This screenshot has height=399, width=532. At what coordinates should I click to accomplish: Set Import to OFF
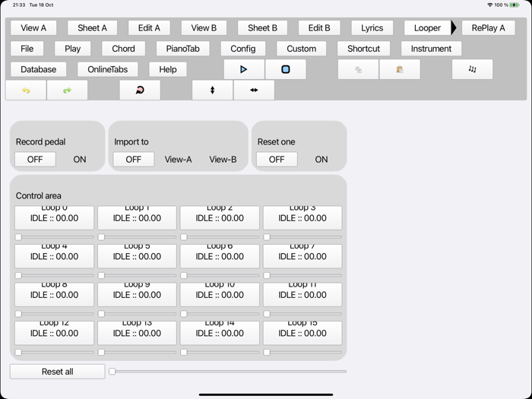(134, 160)
